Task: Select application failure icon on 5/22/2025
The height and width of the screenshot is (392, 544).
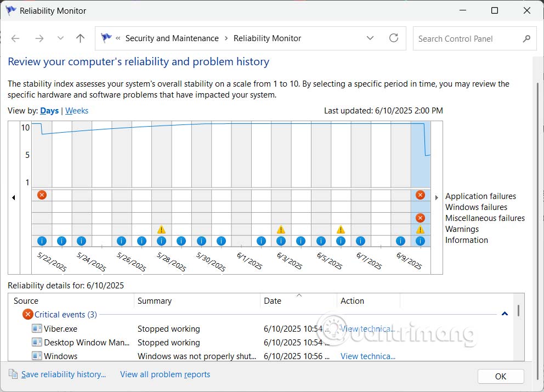Action: (42, 195)
